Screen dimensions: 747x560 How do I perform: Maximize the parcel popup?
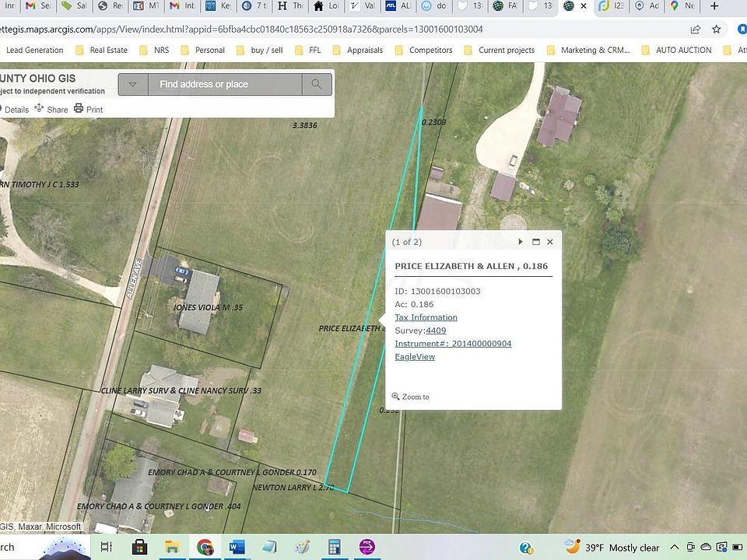[x=536, y=242]
